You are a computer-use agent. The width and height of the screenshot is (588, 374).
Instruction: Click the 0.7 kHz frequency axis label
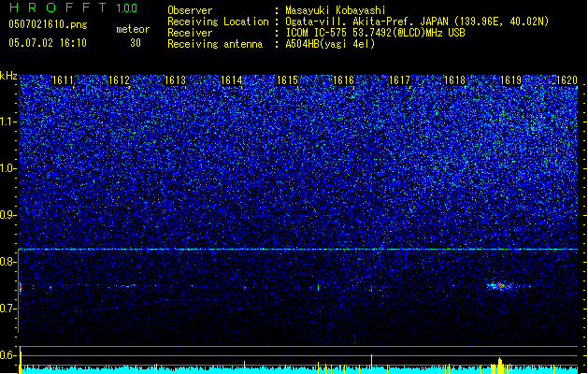pyautogui.click(x=8, y=309)
